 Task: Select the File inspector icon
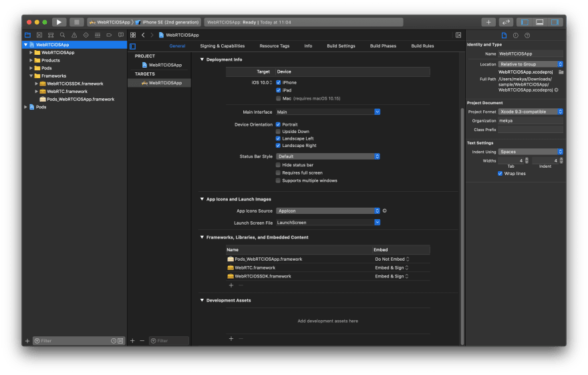(x=504, y=35)
